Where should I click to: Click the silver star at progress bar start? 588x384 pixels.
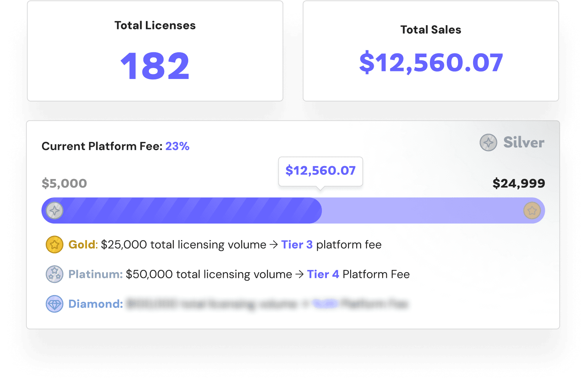pos(55,211)
